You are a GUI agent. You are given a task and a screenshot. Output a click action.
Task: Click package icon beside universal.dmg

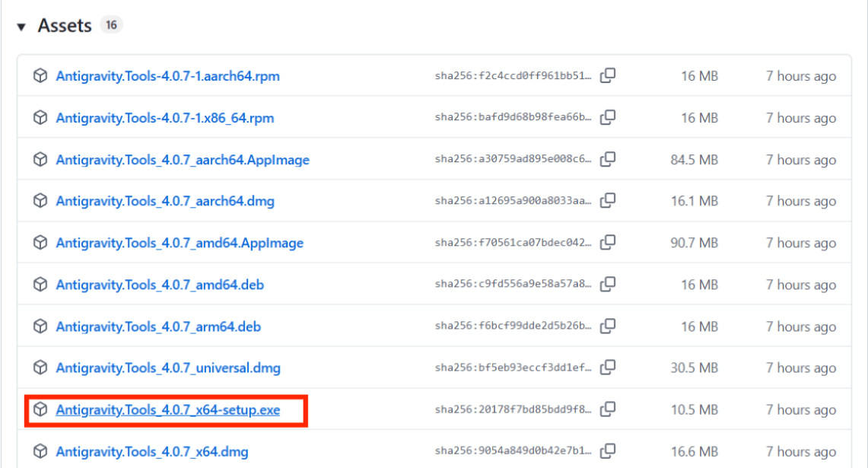pyautogui.click(x=40, y=368)
